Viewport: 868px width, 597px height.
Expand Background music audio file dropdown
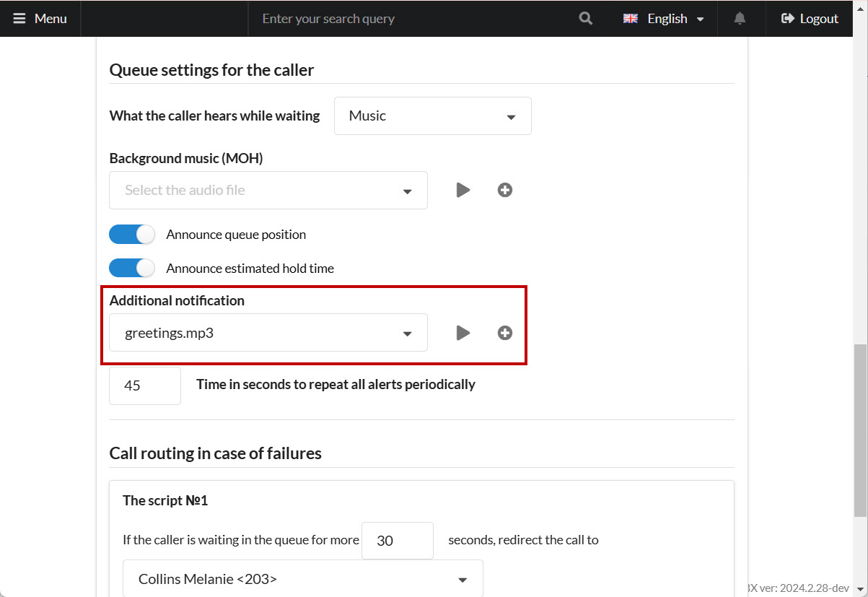coord(268,191)
